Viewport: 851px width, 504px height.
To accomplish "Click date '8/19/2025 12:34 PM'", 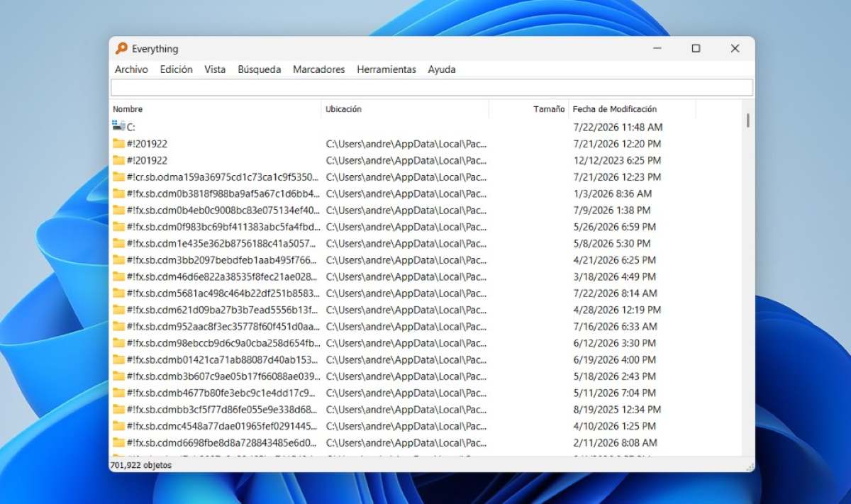I will 616,410.
